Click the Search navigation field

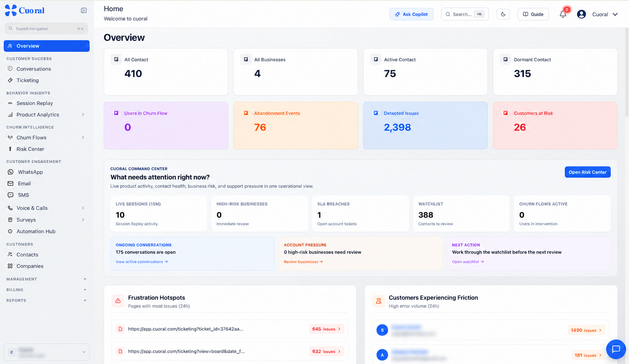pos(47,29)
